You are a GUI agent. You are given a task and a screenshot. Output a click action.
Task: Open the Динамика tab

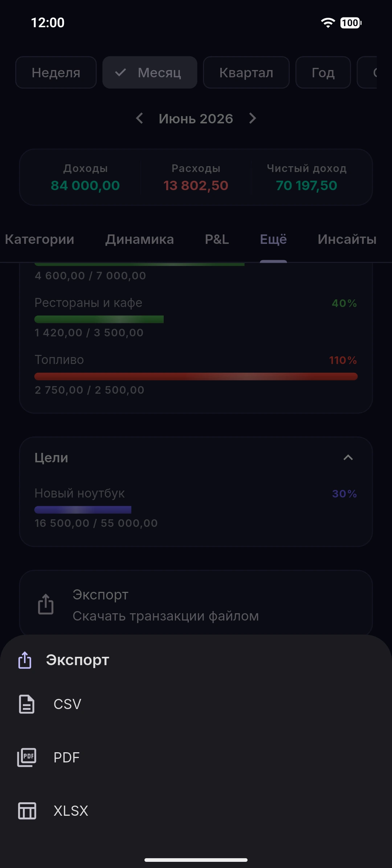coord(140,239)
